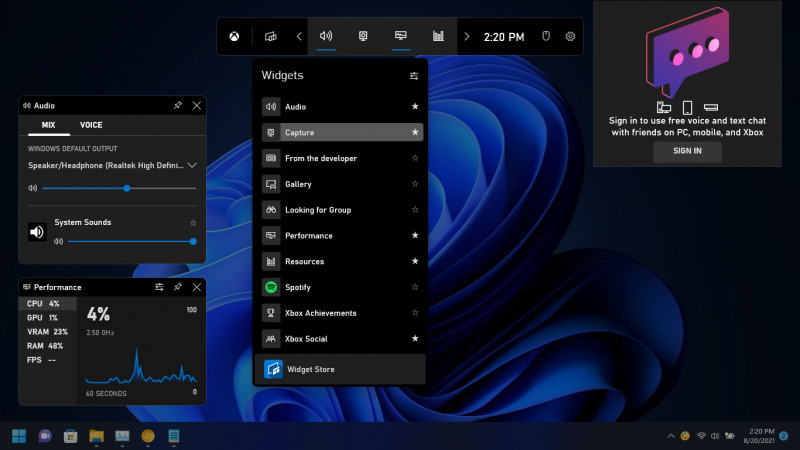This screenshot has height=450, width=800.
Task: Show more widgets with right chevron
Action: [466, 36]
